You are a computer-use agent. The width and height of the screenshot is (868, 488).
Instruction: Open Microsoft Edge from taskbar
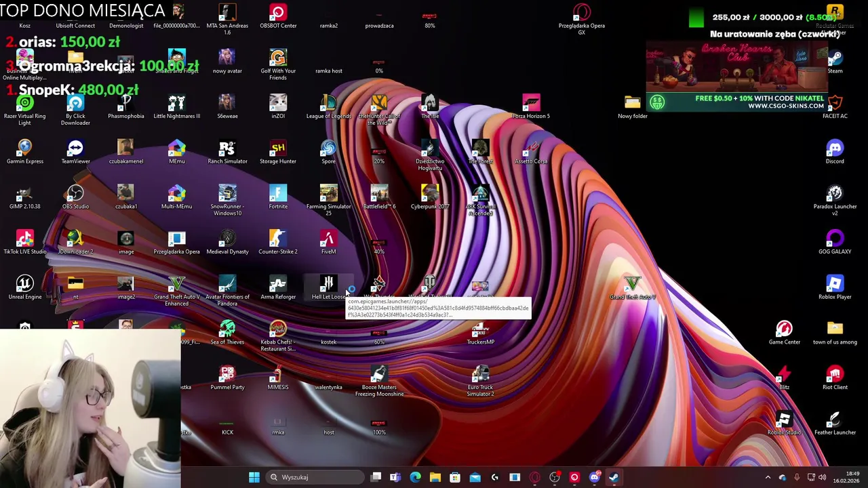pos(415,477)
